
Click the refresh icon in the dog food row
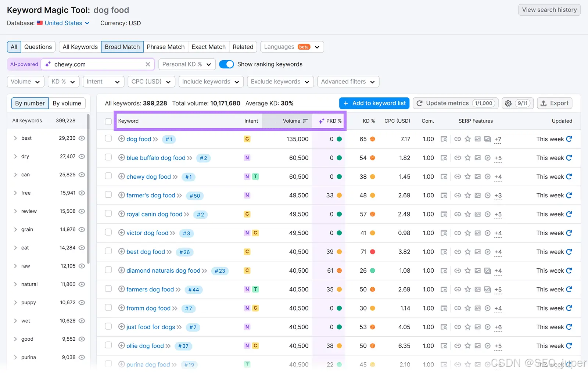click(x=569, y=139)
